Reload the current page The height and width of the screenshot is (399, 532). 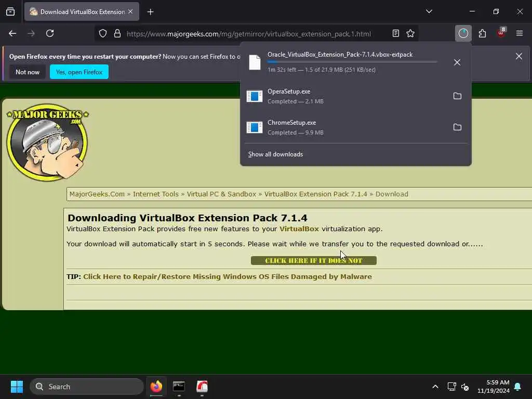click(x=50, y=34)
